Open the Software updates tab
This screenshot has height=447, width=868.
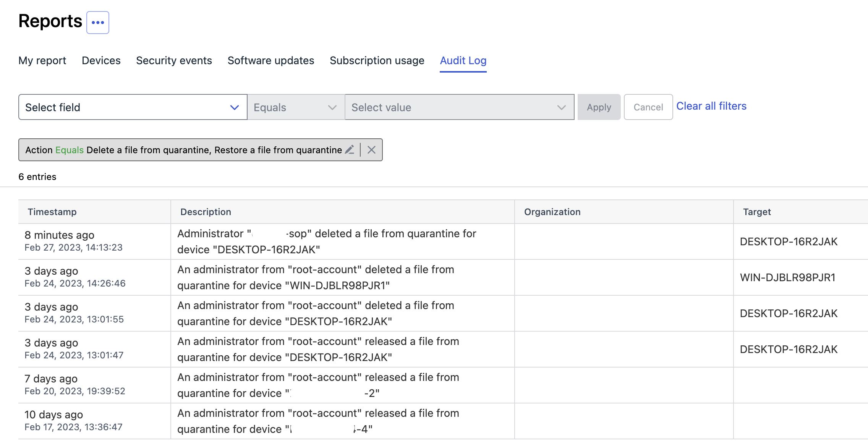pyautogui.click(x=271, y=60)
